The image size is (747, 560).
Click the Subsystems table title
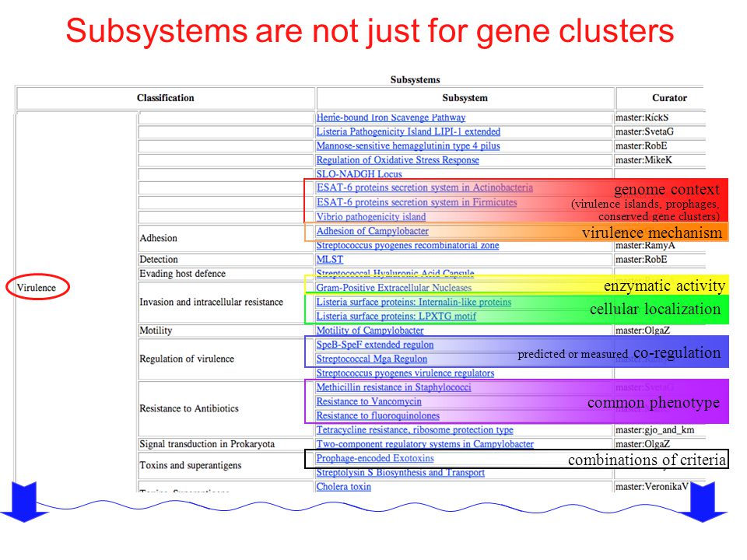(x=415, y=80)
